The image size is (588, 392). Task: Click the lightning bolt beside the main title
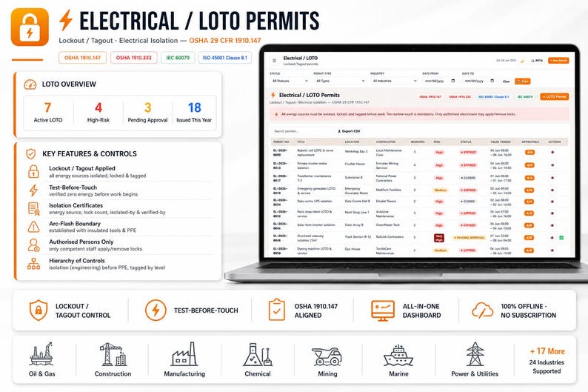point(66,20)
